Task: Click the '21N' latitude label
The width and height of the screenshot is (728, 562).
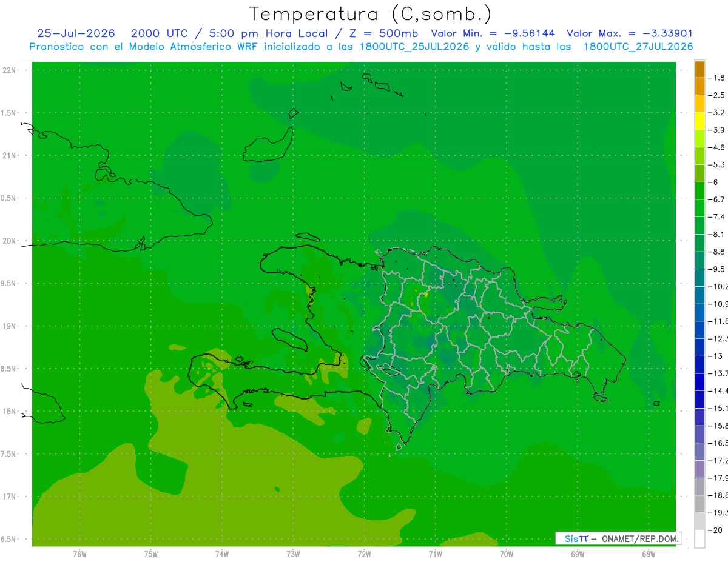Action: pos(9,156)
